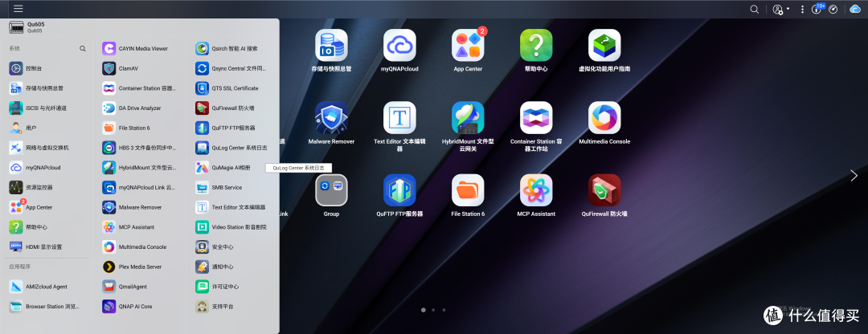Image resolution: width=868 pixels, height=334 pixels.
Task: Open the three-dot more options menu
Action: [x=802, y=10]
